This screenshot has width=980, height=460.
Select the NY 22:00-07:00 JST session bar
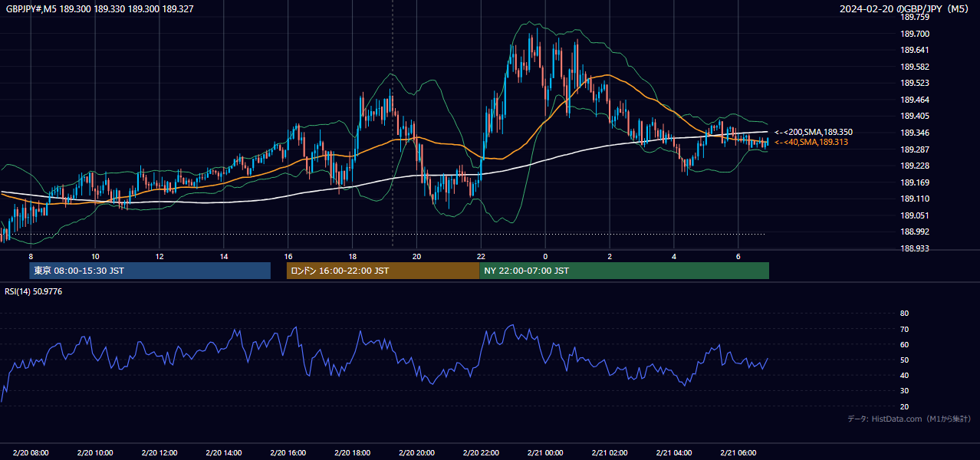tap(624, 271)
